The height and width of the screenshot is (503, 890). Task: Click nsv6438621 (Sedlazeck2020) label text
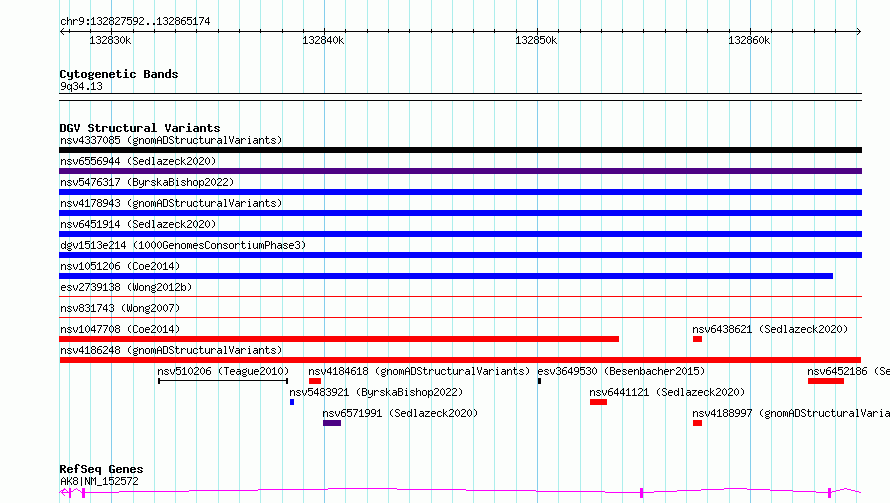click(x=770, y=329)
